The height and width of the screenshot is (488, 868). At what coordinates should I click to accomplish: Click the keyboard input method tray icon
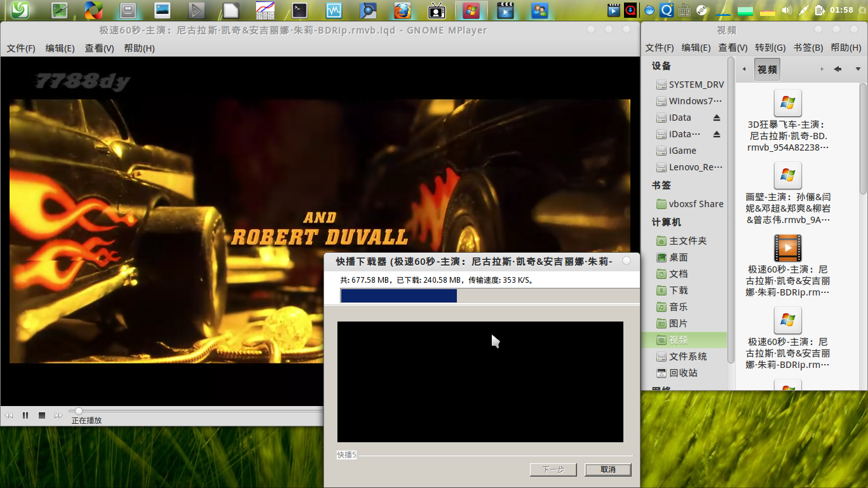click(684, 10)
